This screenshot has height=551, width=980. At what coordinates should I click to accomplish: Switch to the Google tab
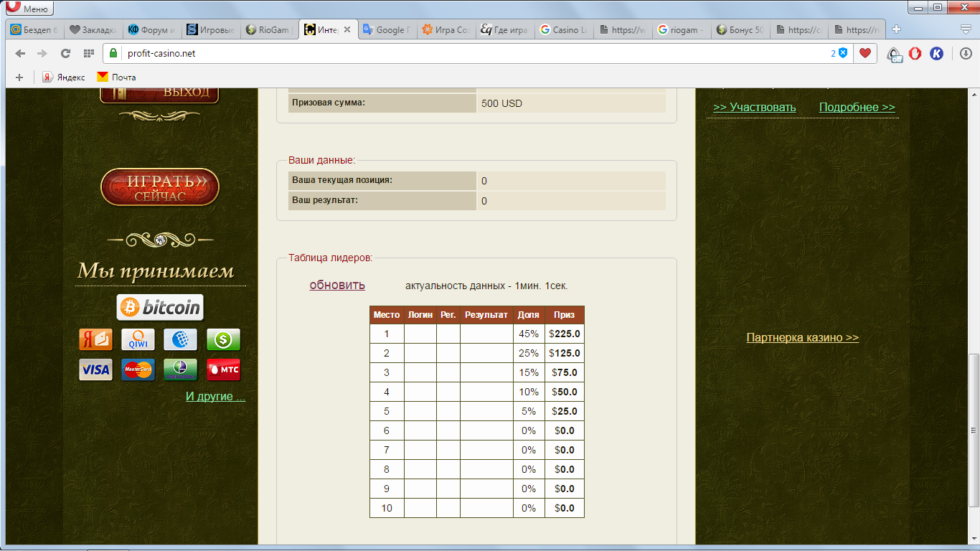pyautogui.click(x=387, y=30)
